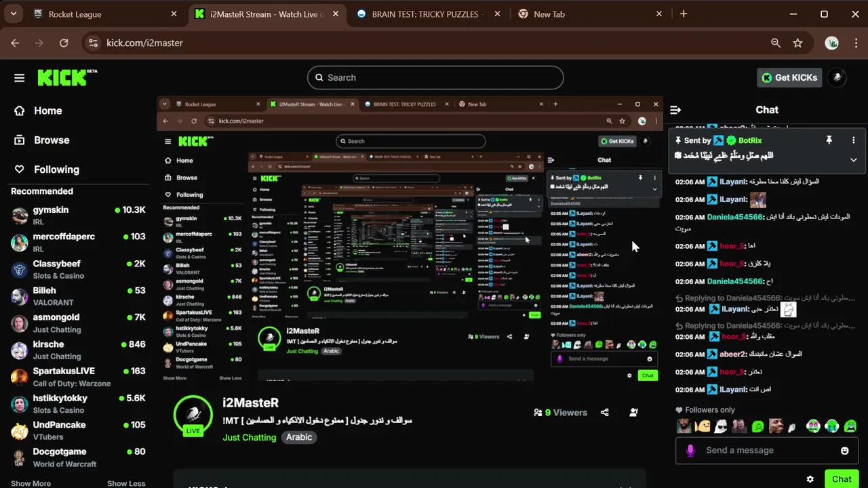The image size is (868, 488).
Task: Open Home from the sidebar
Action: [x=47, y=110]
